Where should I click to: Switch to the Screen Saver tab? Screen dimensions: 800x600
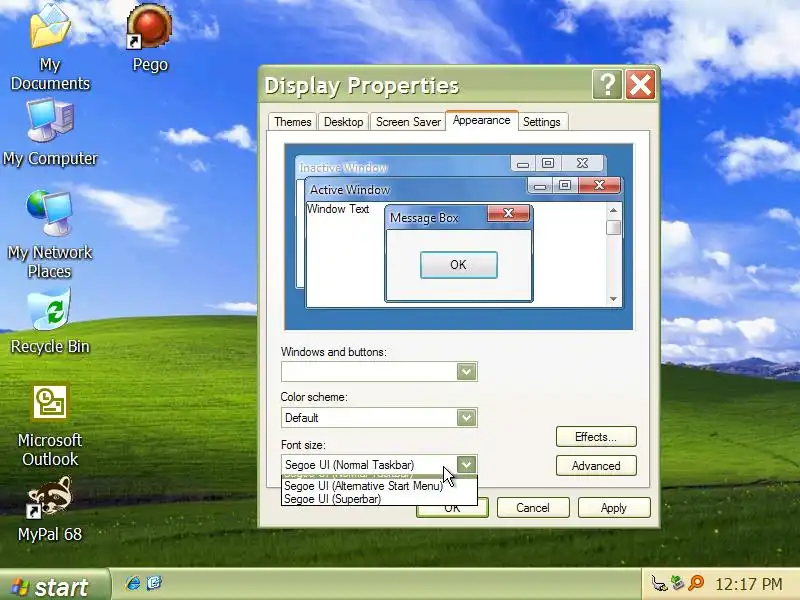[408, 122]
